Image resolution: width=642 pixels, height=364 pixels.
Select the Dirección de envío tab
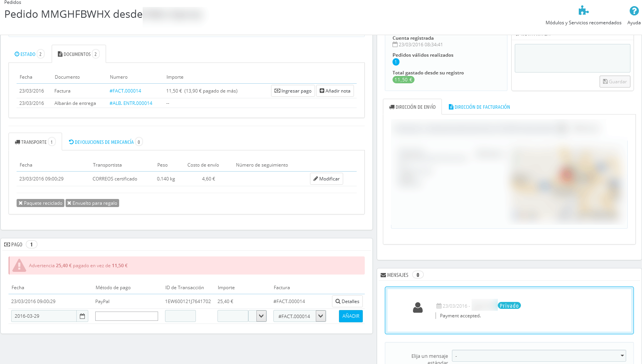pyautogui.click(x=413, y=107)
